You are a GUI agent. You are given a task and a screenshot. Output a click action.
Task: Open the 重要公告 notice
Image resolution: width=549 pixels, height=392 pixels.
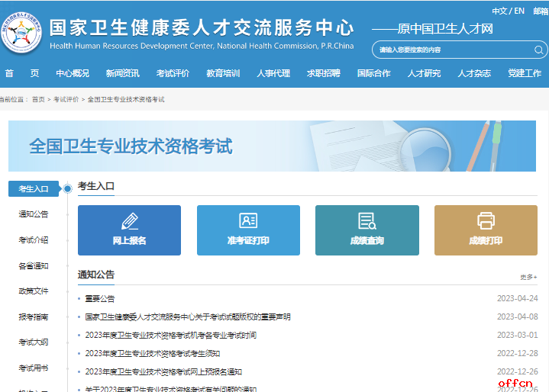click(x=100, y=299)
